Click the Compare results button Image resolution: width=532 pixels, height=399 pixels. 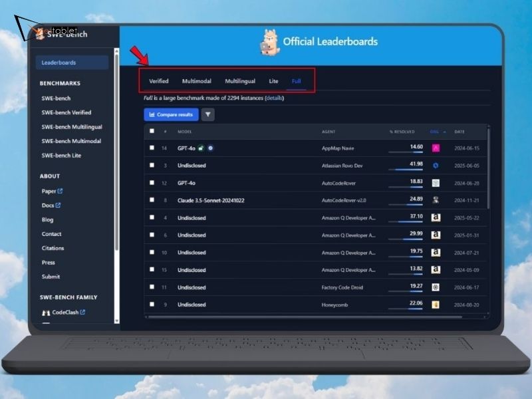[x=171, y=114]
